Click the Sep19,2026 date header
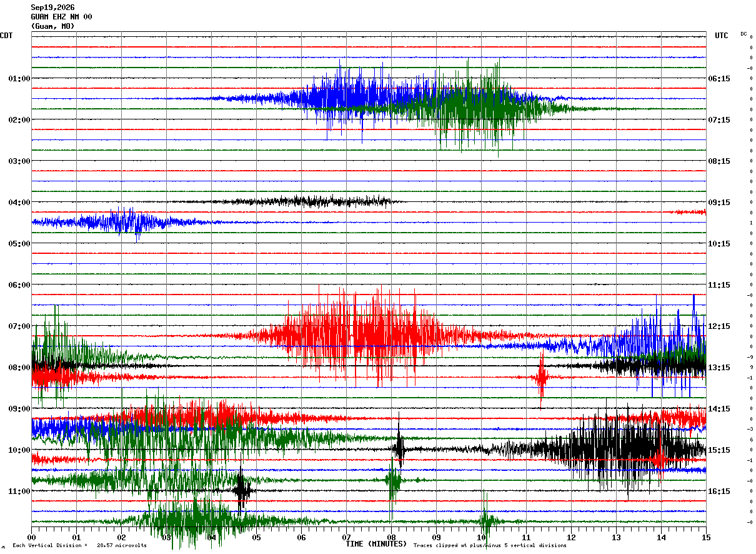The height and width of the screenshot is (554, 756). click(52, 8)
